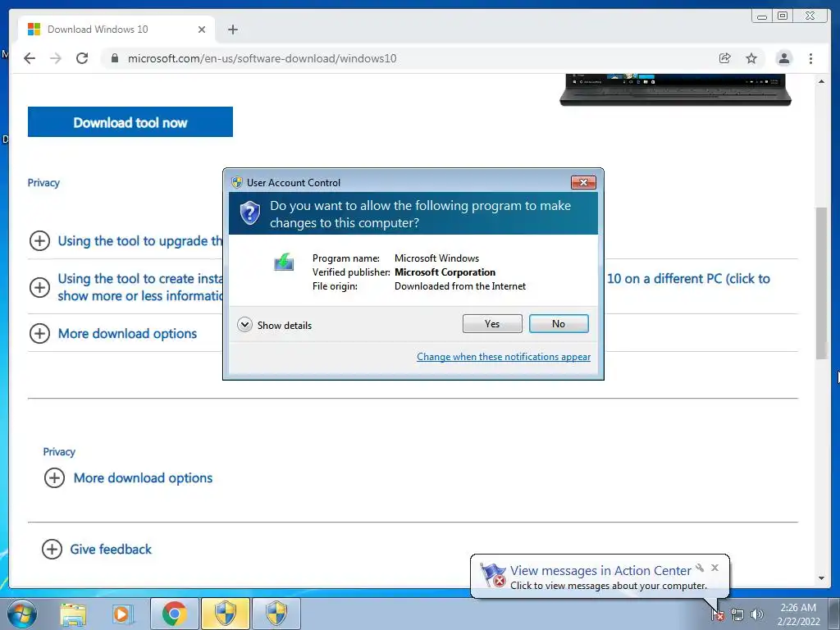This screenshot has height=630, width=840.
Task: Click the wrench icon in Action Center balloon
Action: [700, 568]
